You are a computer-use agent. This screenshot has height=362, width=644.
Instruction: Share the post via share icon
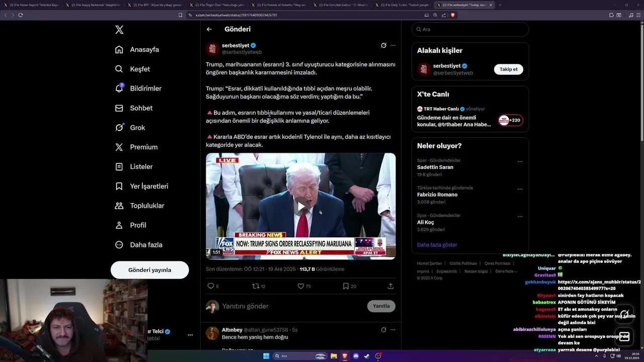[x=390, y=286]
